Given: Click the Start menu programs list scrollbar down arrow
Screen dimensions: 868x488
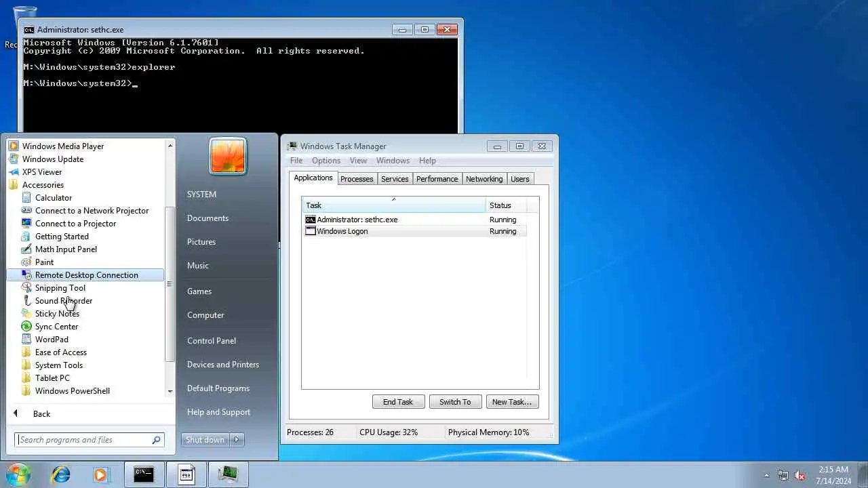Looking at the screenshot, I should pos(170,391).
